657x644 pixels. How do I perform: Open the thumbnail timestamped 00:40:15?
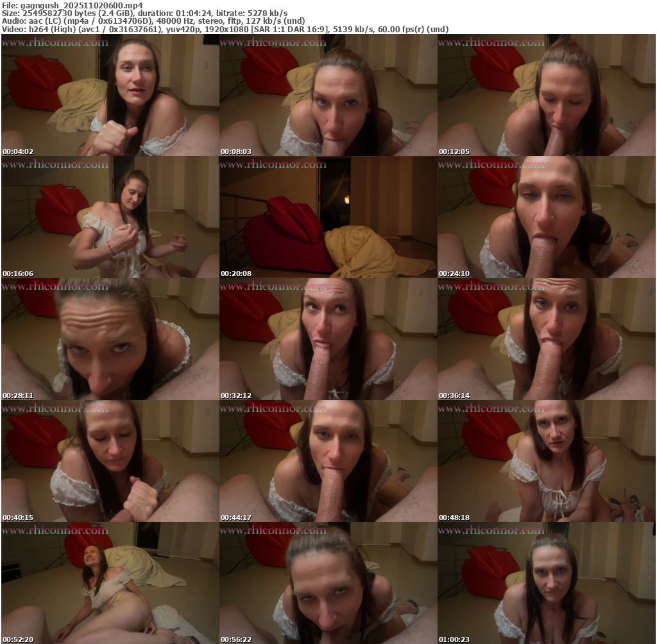click(110, 462)
